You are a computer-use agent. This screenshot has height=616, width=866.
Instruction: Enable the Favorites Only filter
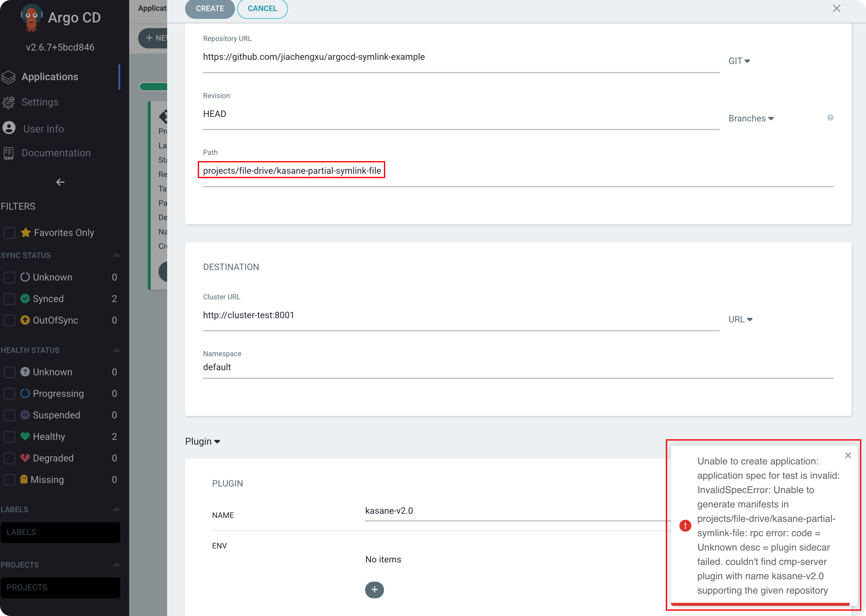coord(9,233)
